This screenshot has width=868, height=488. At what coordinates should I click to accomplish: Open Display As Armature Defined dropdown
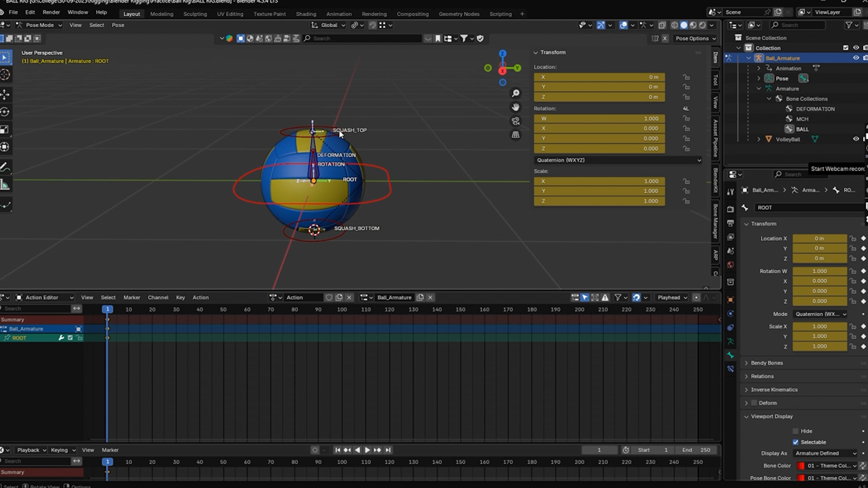click(x=825, y=453)
